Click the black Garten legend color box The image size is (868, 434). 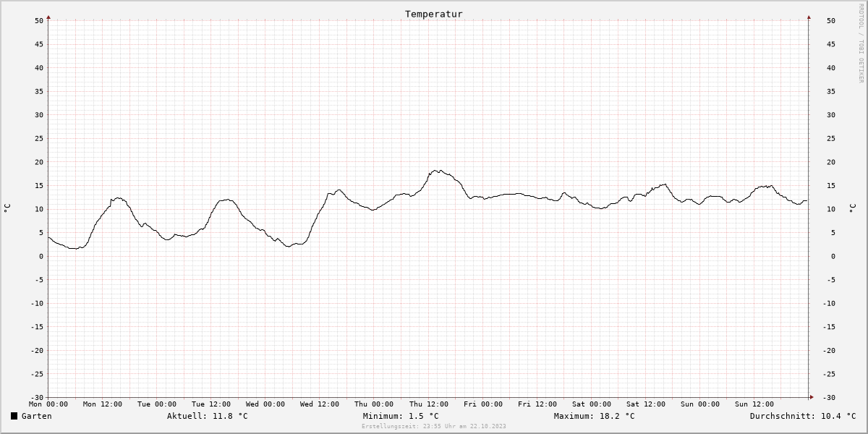coord(14,416)
